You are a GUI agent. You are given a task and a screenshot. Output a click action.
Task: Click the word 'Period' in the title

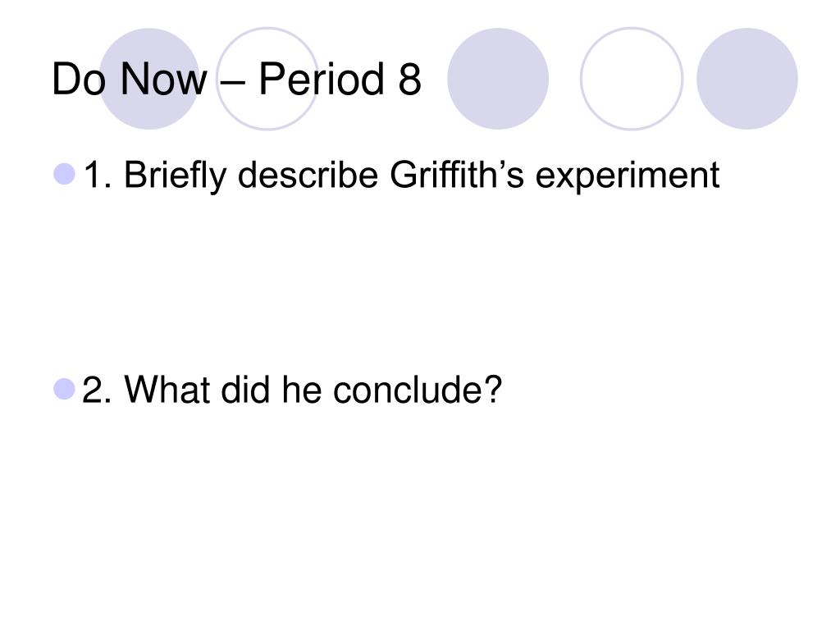pos(322,79)
